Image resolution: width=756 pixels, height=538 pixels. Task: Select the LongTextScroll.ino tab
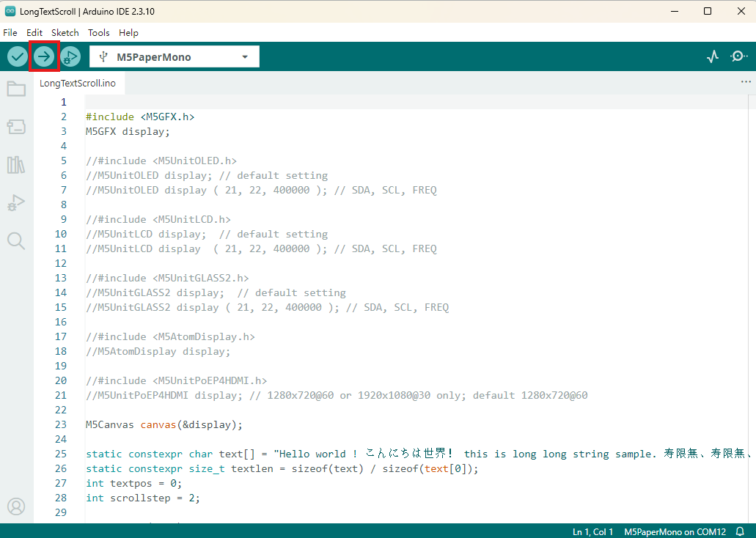(x=78, y=83)
